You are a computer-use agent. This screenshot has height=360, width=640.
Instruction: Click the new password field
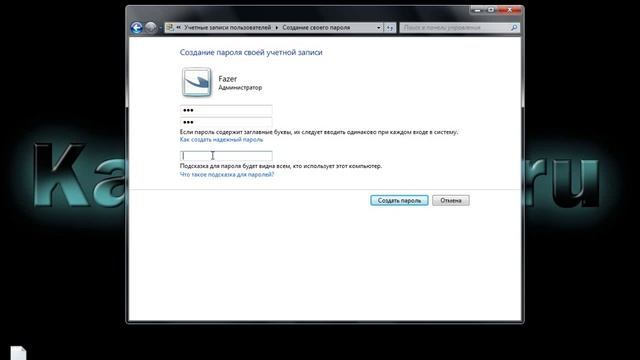point(226,110)
